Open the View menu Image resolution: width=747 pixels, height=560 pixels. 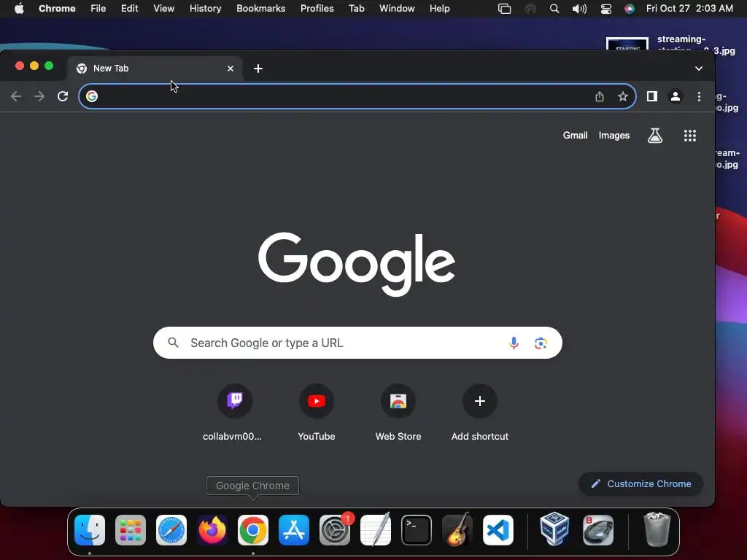tap(164, 9)
